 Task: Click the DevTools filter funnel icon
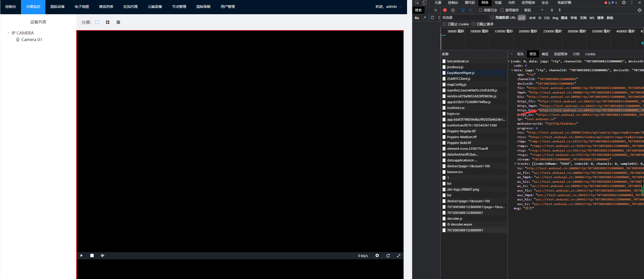click(x=463, y=10)
